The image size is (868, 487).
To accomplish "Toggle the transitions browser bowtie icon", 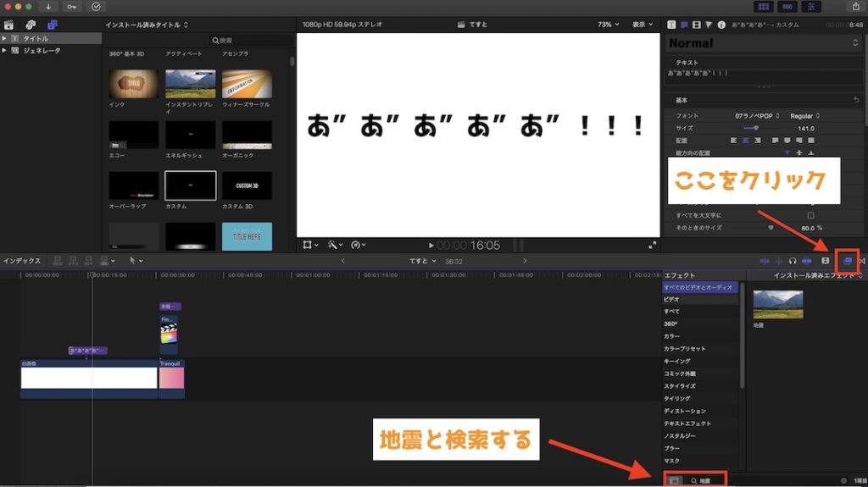I will pos(862,261).
